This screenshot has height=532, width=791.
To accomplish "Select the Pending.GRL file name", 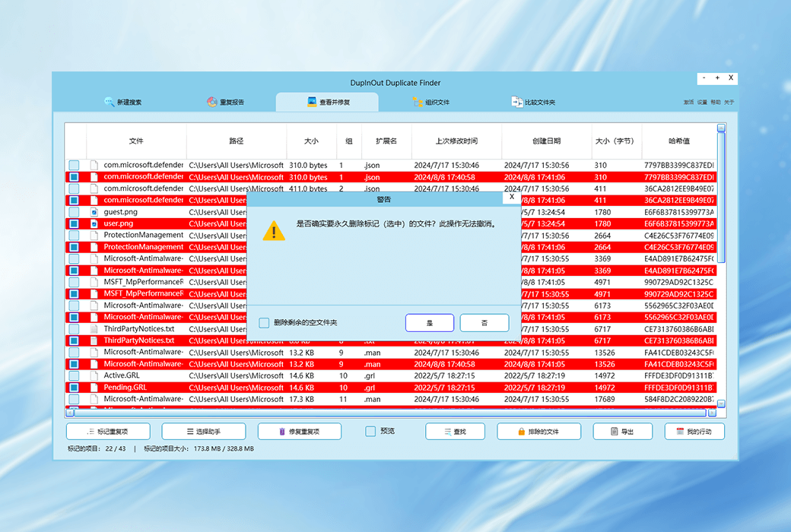I will (x=125, y=388).
